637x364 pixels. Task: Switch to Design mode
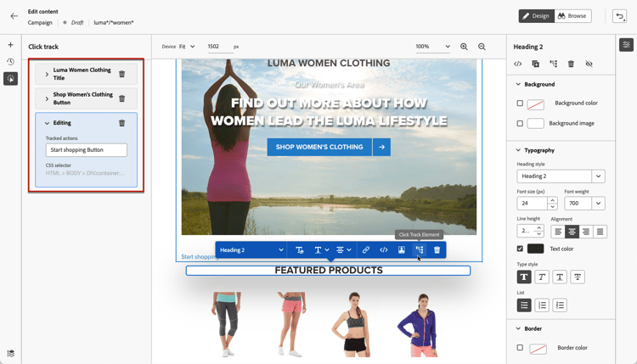[536, 16]
